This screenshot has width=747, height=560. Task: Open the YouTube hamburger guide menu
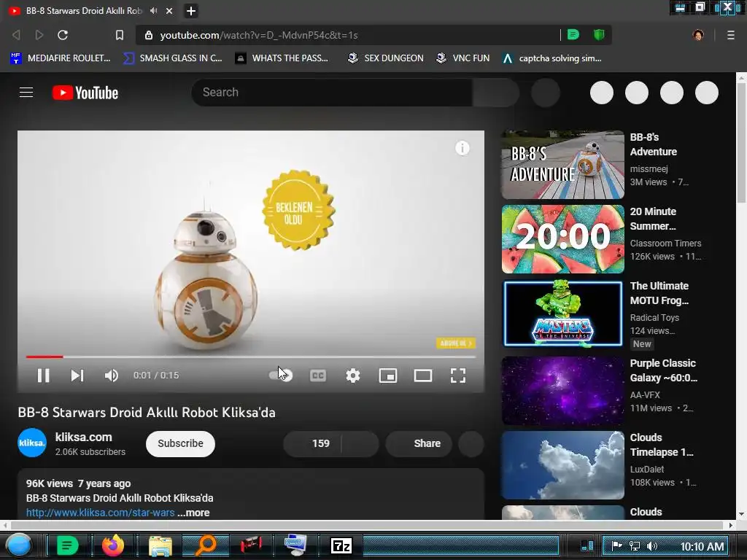click(26, 93)
